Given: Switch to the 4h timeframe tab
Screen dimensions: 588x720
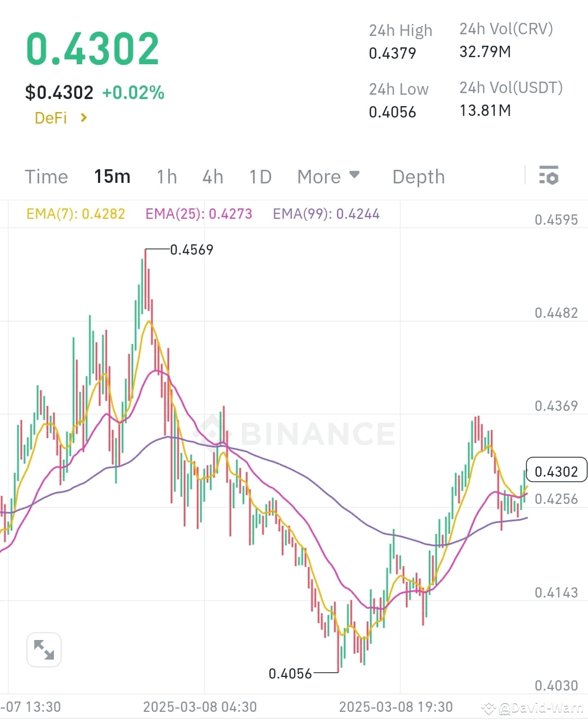Looking at the screenshot, I should (x=212, y=176).
